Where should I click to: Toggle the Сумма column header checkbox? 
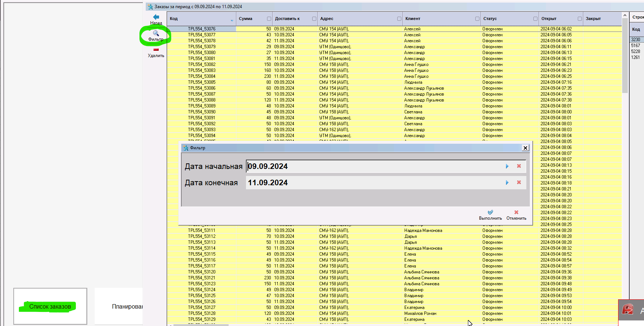click(269, 19)
